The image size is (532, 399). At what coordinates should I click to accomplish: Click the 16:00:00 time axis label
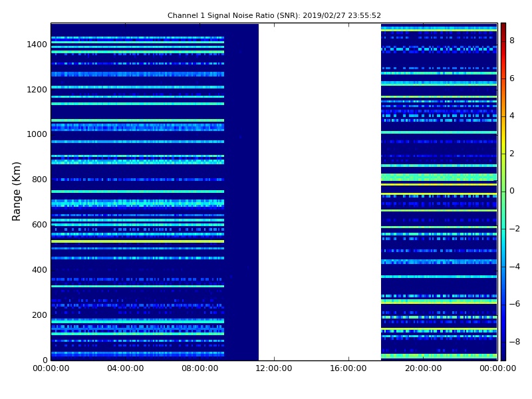[x=348, y=368]
